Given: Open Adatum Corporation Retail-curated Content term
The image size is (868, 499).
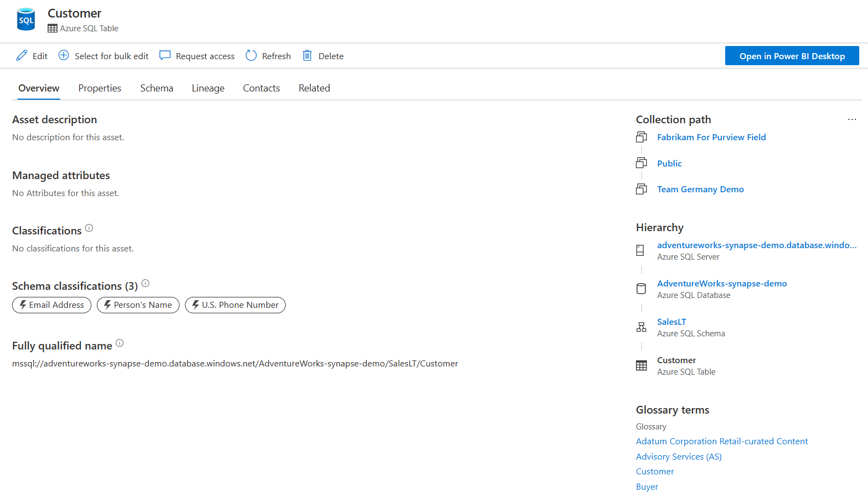Looking at the screenshot, I should [x=722, y=441].
